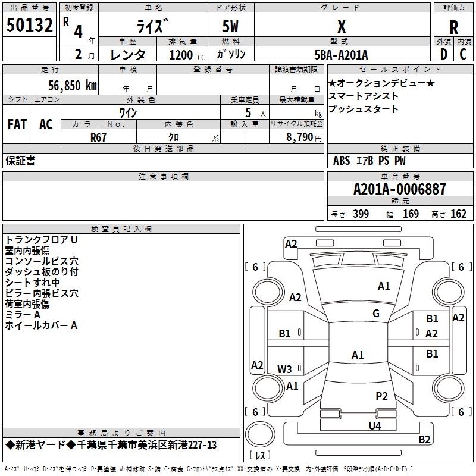
Task: Click recycle deposit 8,790円
Action: pyautogui.click(x=304, y=137)
